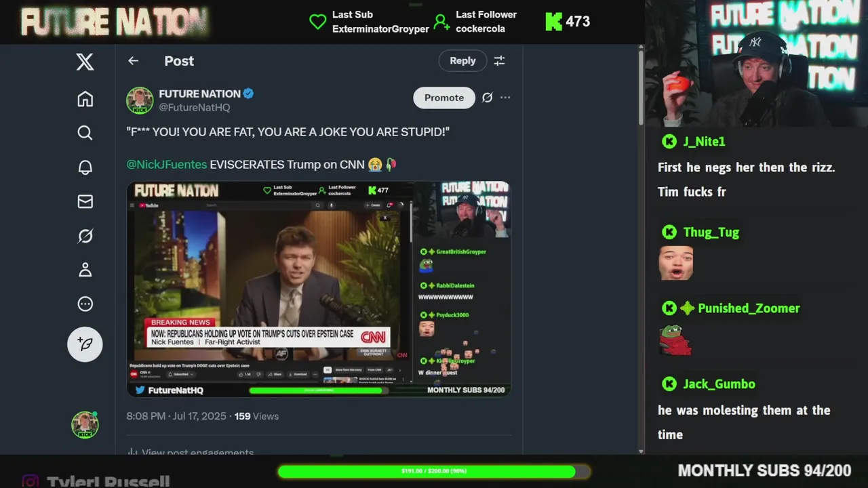This screenshot has width=868, height=488.
Task: Open More circle menu in sidebar
Action: click(85, 304)
